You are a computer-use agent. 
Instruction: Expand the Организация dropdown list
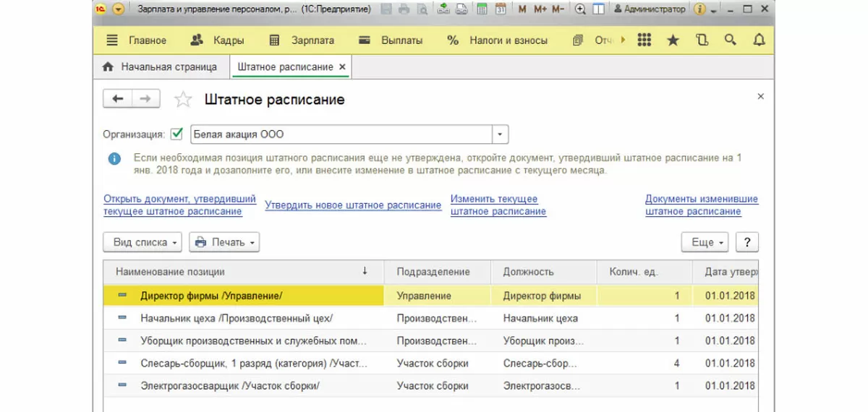pyautogui.click(x=501, y=135)
